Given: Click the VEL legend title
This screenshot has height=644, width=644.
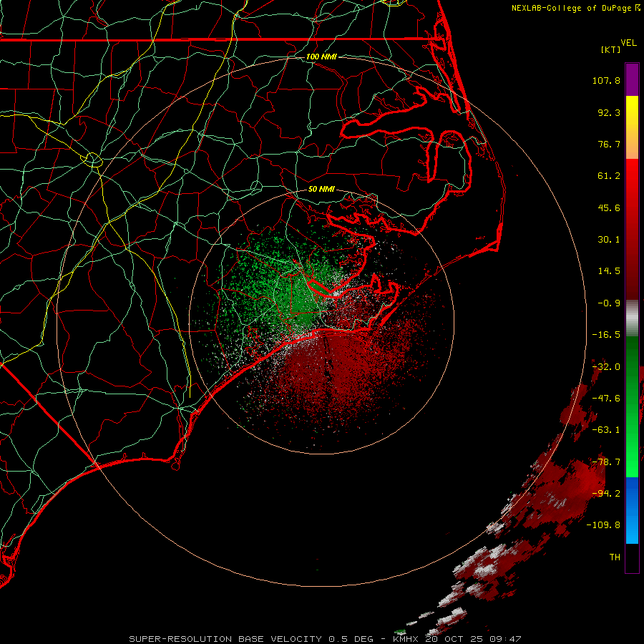Looking at the screenshot, I should tap(628, 43).
